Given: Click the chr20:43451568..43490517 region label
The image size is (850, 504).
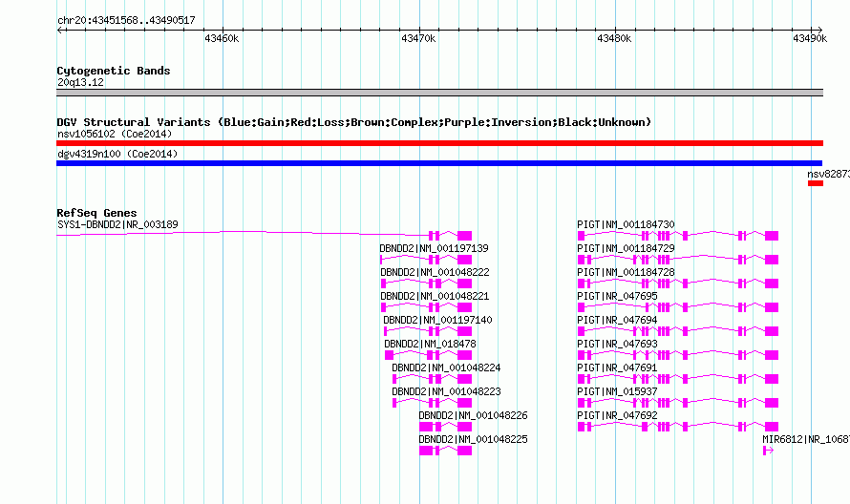Looking at the screenshot, I should point(126,21).
